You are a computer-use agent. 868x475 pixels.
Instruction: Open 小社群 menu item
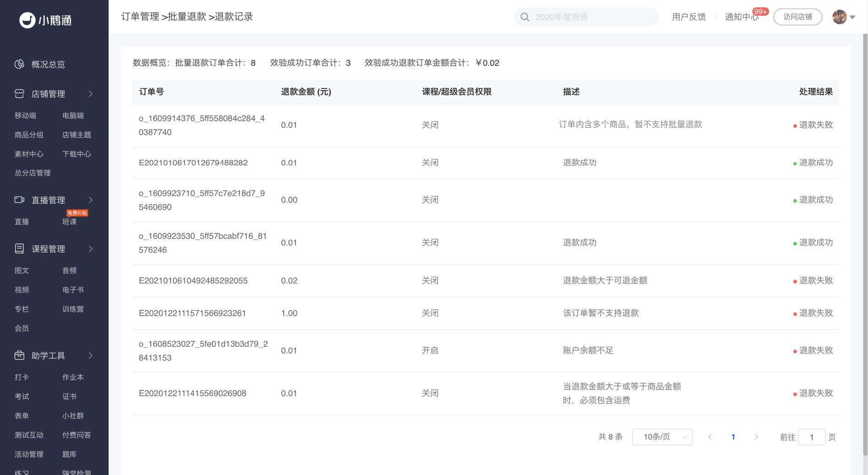[73, 416]
